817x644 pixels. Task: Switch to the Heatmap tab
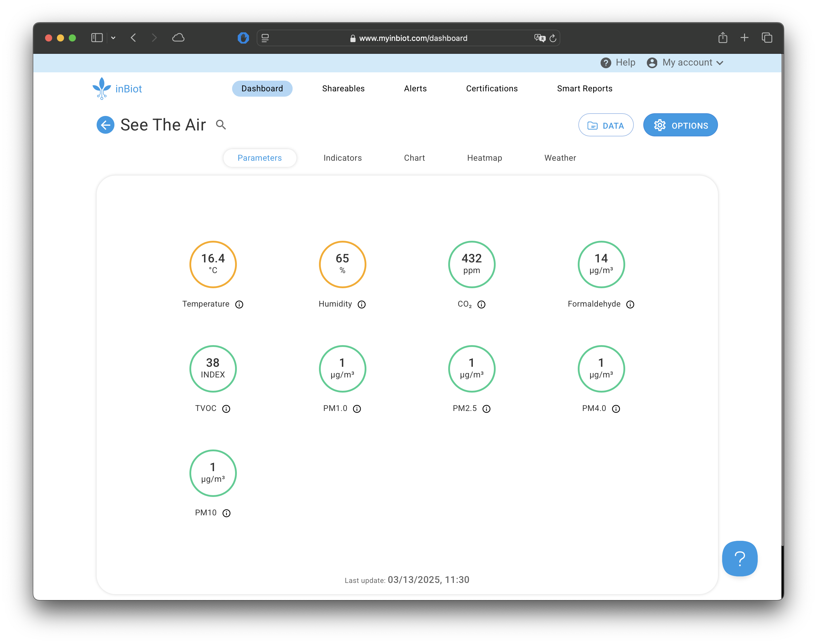tap(484, 158)
